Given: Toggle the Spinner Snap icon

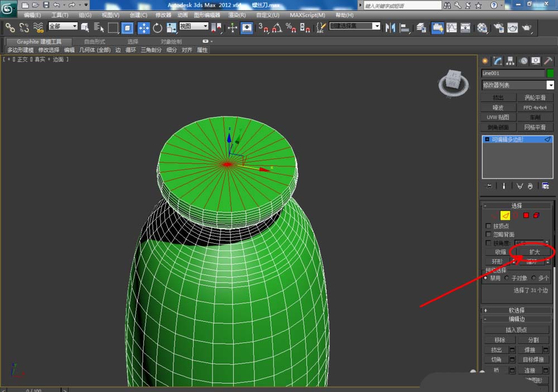Looking at the screenshot, I should 305,27.
